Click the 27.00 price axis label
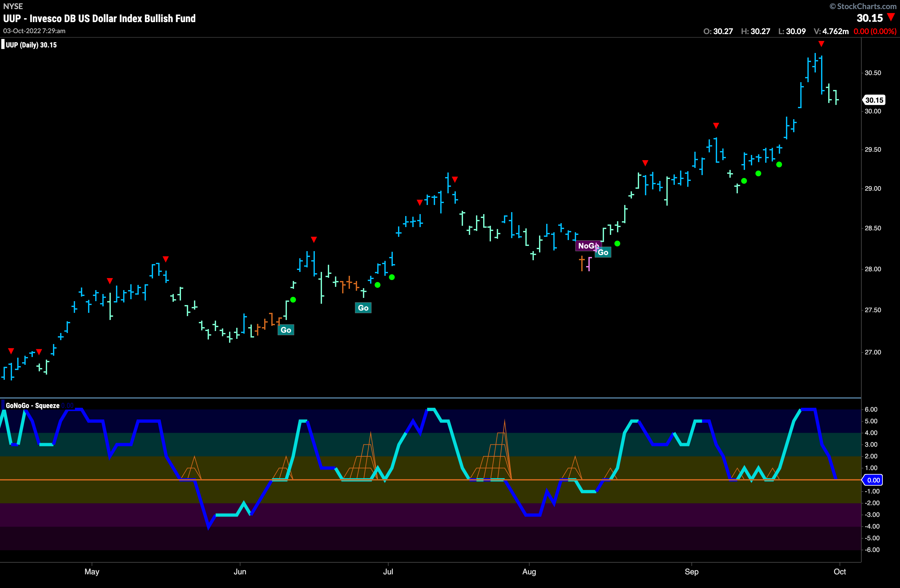Viewport: 900px width, 588px height. point(872,352)
